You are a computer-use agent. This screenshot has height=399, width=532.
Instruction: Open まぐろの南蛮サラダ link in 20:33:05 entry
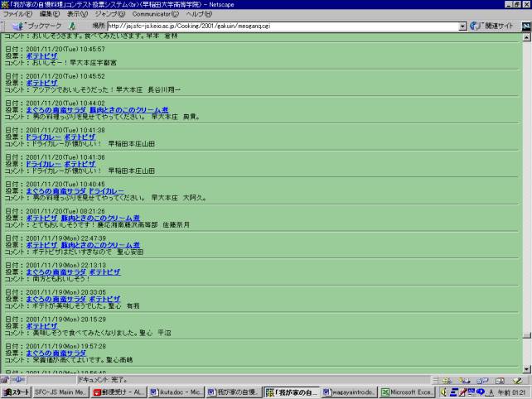[x=56, y=300]
